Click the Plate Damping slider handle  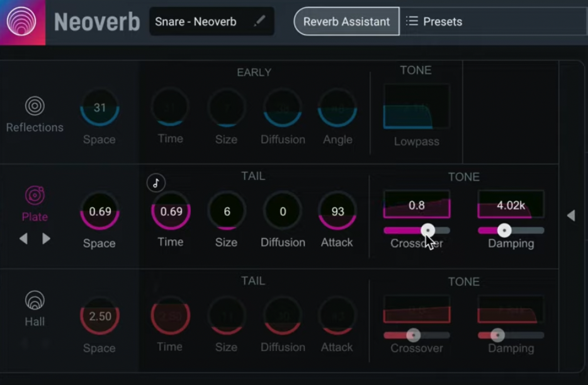(504, 230)
